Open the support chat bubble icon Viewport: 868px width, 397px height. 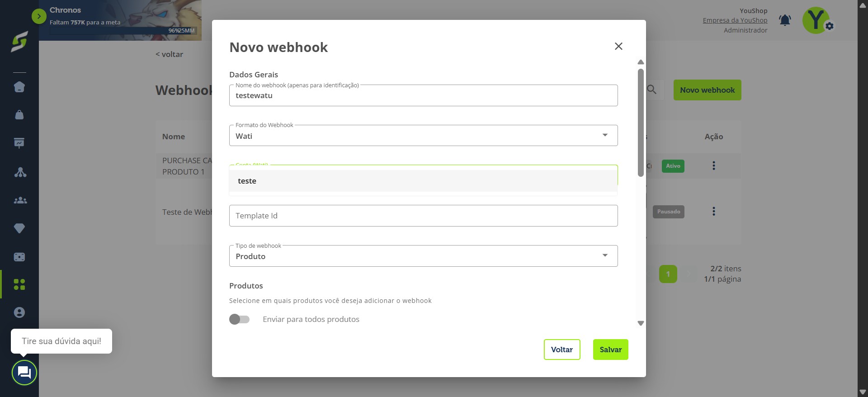[x=24, y=373]
